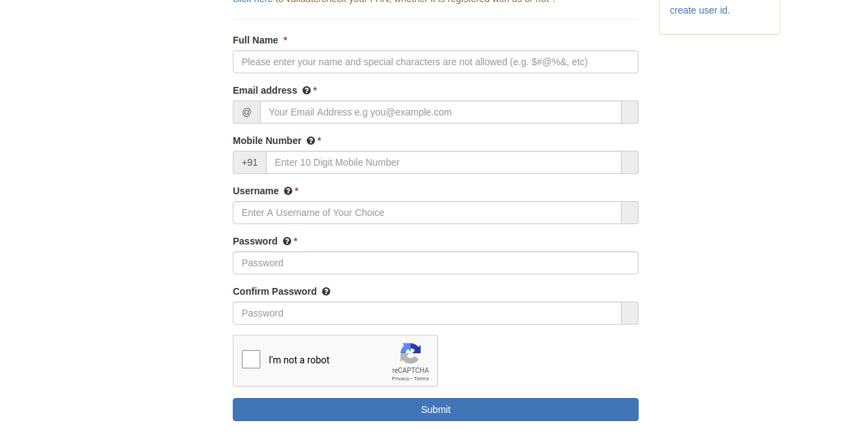Viewport: 868px width, 434px height.
Task: Click the Mobile Number help question icon
Action: click(x=310, y=141)
